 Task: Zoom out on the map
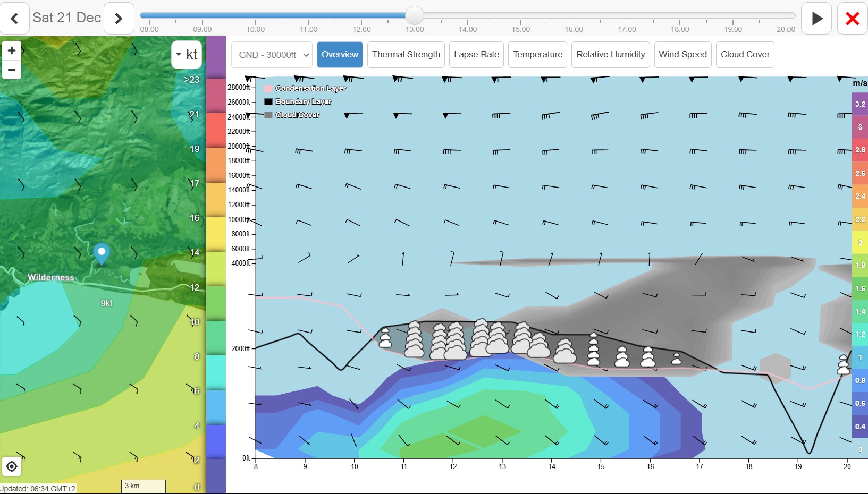pos(12,70)
